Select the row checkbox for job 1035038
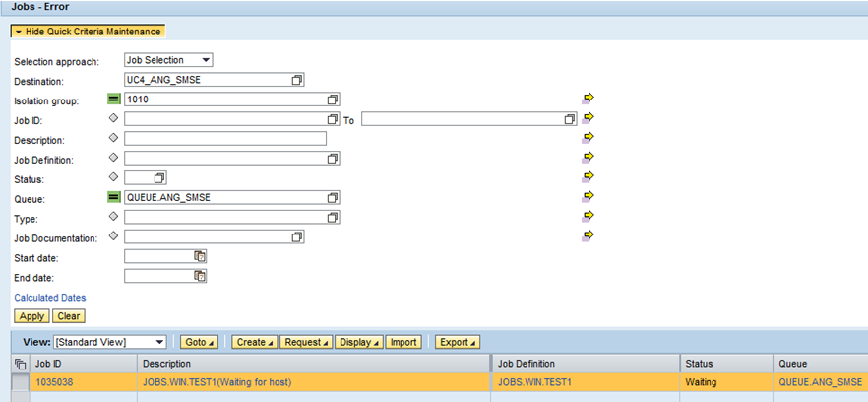 [20, 382]
